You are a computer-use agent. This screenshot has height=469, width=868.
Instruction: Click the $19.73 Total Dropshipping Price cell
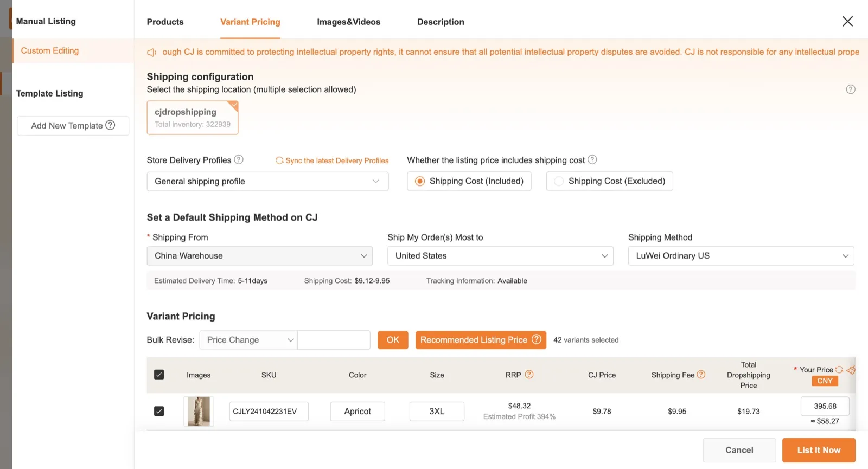coord(749,411)
